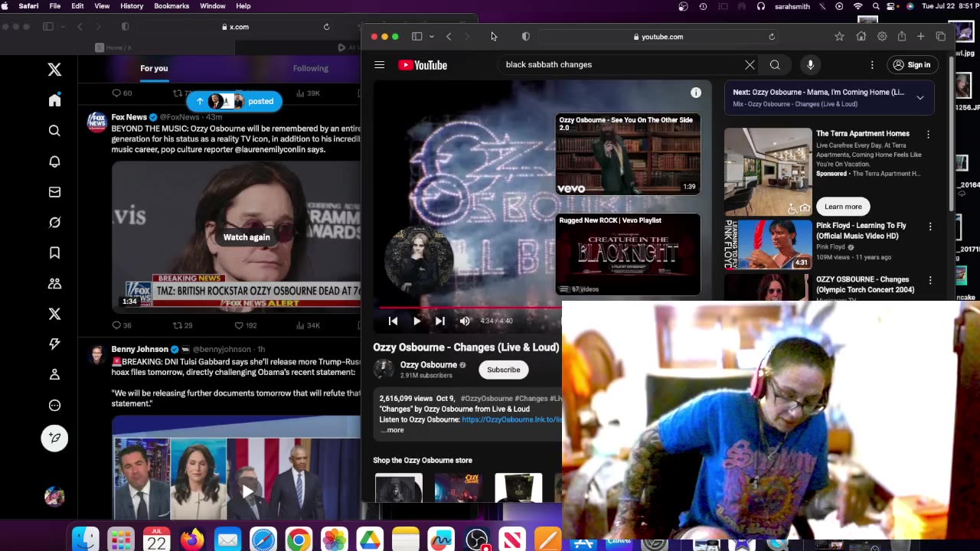Skip to next video in player

[440, 321]
